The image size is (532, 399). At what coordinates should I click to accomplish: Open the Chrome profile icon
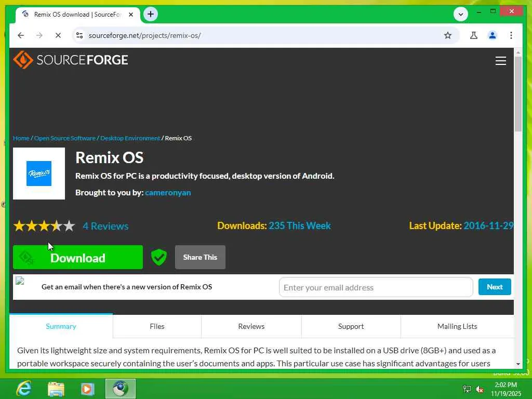pyautogui.click(x=493, y=35)
